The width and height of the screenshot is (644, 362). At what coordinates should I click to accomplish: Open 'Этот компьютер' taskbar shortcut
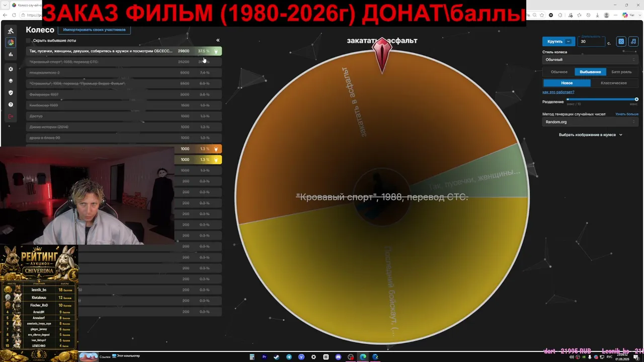pos(126,356)
